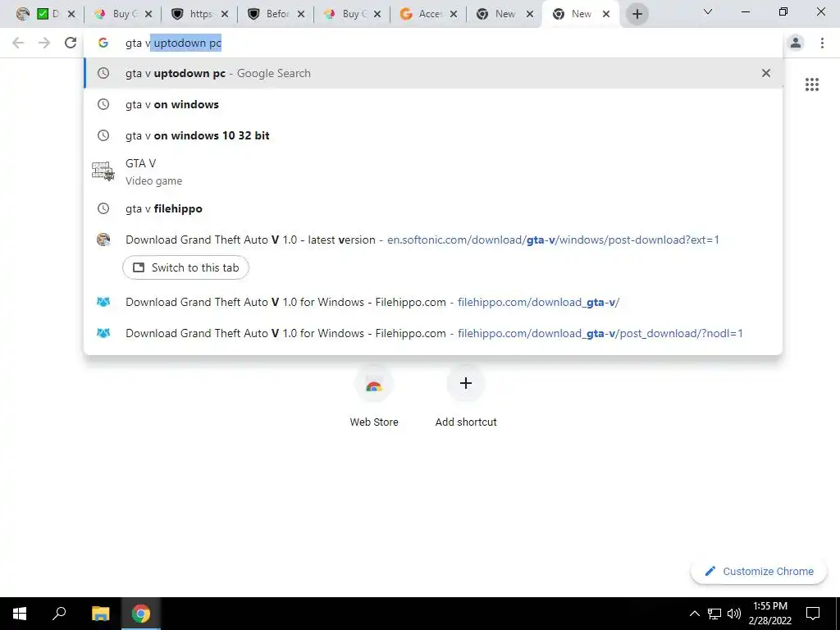Screen dimensions: 840x630
Task: Open a new tab with plus button
Action: tap(637, 15)
